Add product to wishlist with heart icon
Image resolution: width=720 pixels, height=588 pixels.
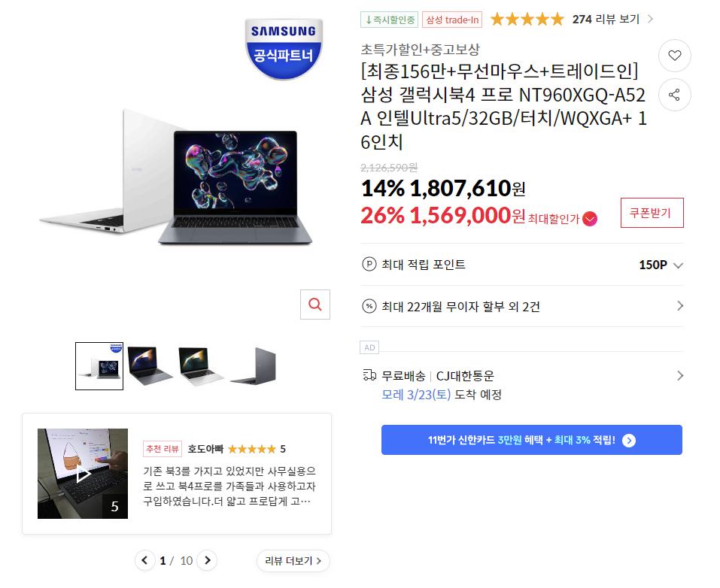tap(674, 56)
